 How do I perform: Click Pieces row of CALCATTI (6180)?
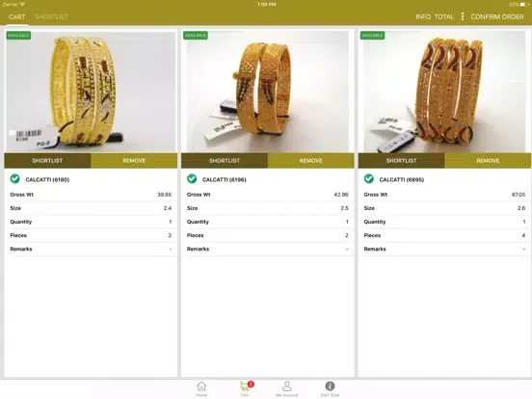click(x=91, y=235)
